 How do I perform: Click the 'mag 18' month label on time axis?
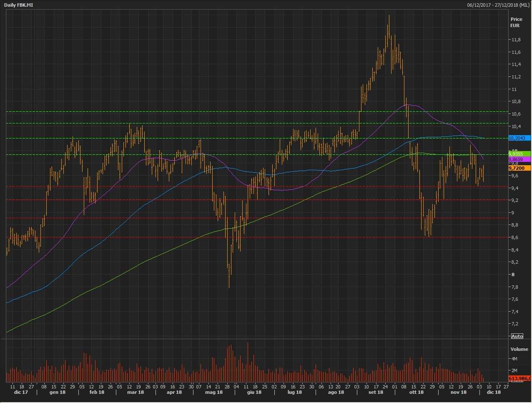(214, 392)
